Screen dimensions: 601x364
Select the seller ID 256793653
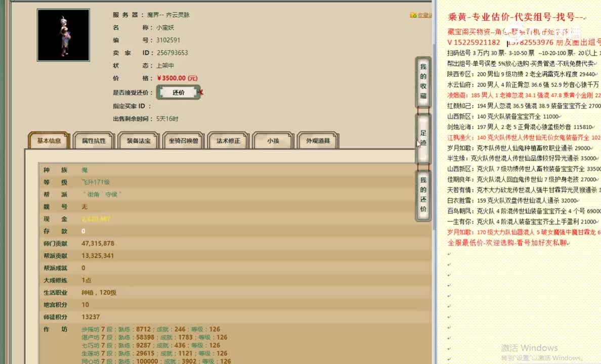tap(172, 53)
